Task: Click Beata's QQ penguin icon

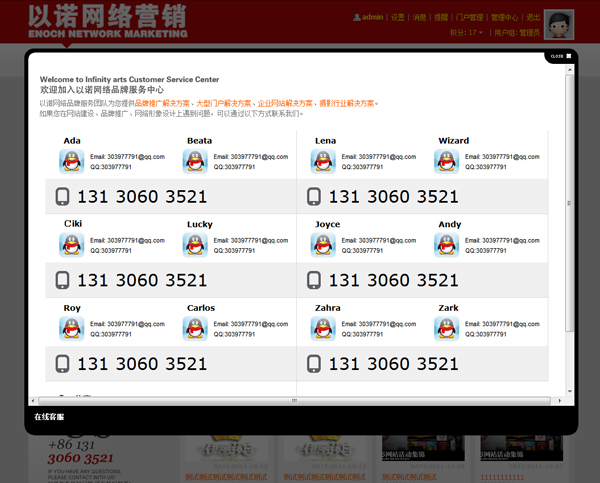Action: [195, 162]
